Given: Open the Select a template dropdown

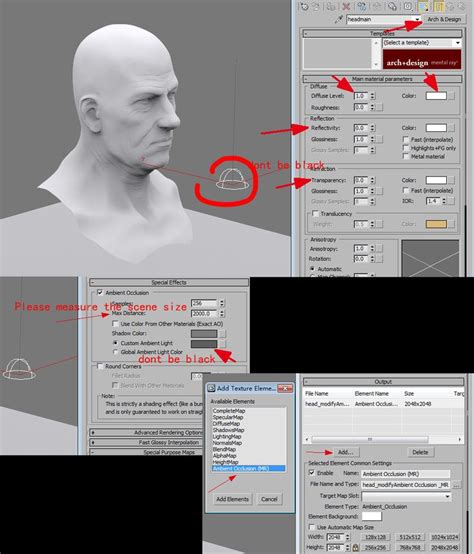Looking at the screenshot, I should pos(422,43).
